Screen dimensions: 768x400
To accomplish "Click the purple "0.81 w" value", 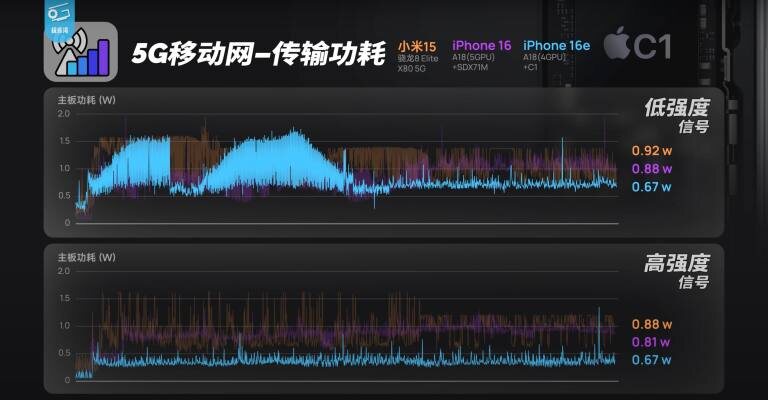I will click(650, 342).
